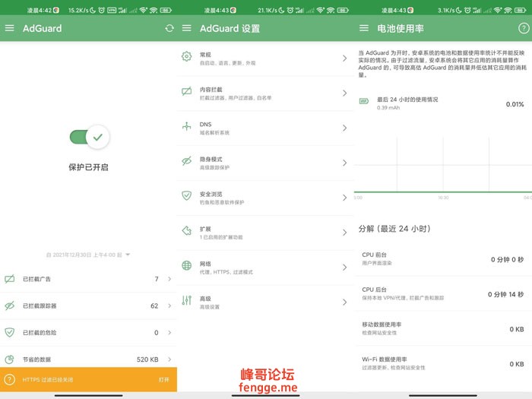This screenshot has height=399, width=532.
Task: Select the 0.01% battery usage value
Action: [515, 104]
